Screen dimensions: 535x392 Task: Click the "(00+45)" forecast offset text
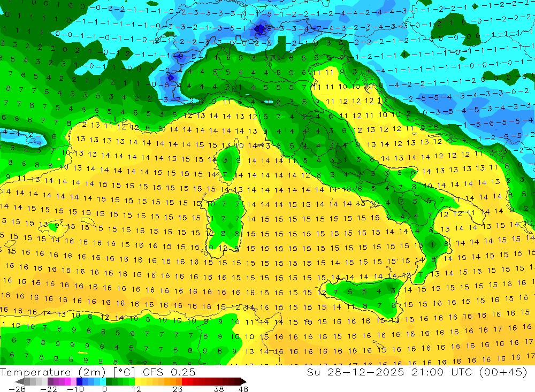coord(503,372)
